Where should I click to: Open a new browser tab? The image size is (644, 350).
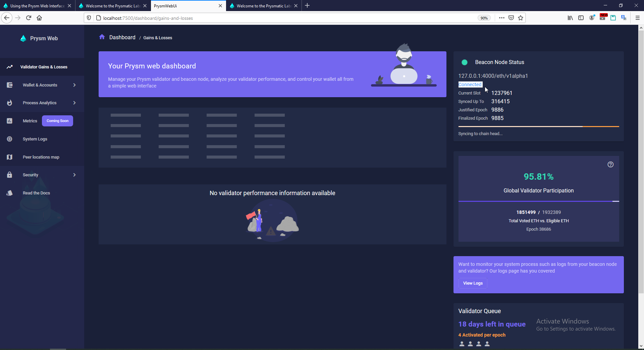(x=307, y=6)
